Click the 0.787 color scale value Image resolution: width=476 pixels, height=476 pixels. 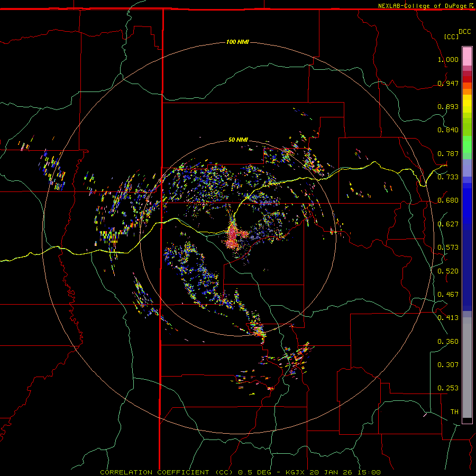tap(448, 153)
